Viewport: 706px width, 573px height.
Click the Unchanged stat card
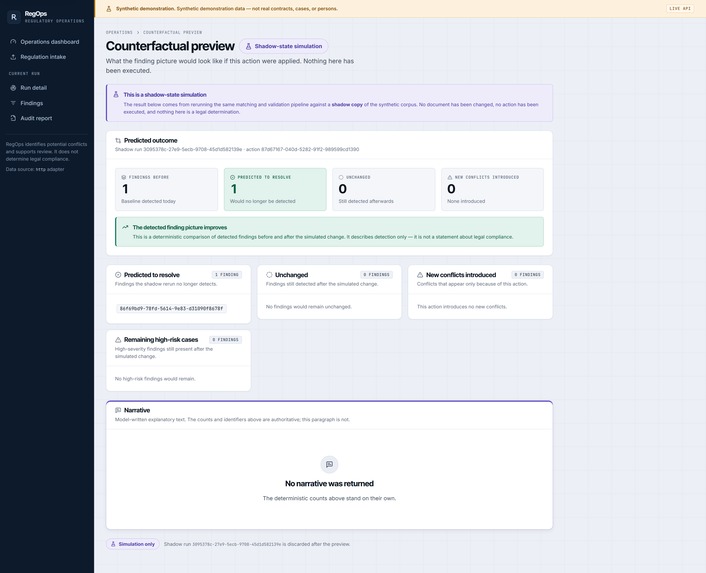(x=384, y=189)
